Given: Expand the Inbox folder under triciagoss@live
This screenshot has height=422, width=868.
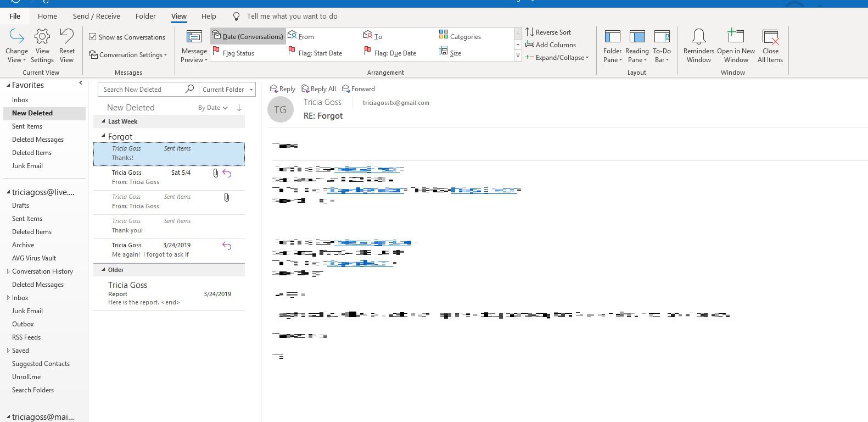Looking at the screenshot, I should click(x=8, y=298).
